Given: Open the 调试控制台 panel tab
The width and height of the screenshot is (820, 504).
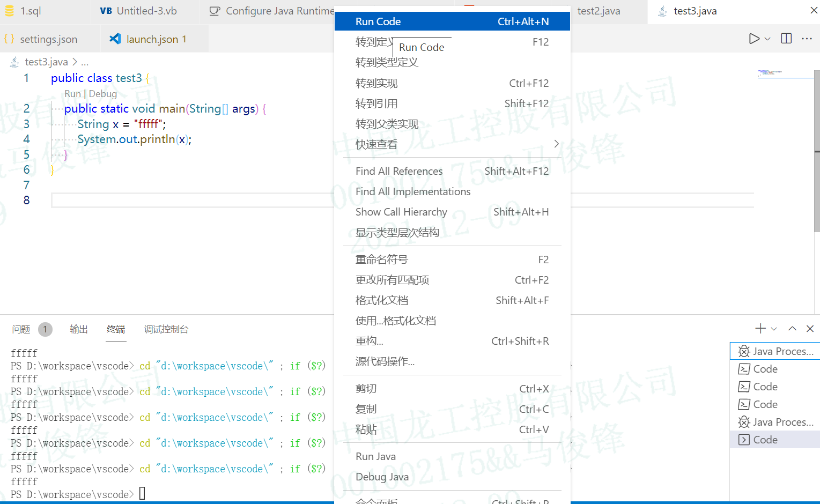Looking at the screenshot, I should click(x=166, y=329).
